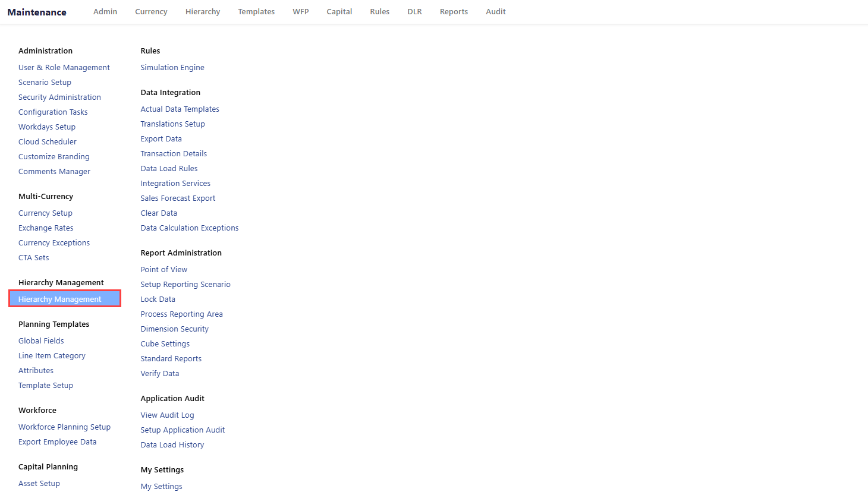This screenshot has width=868, height=492.
Task: Open Template Setup under Planning Templates
Action: pyautogui.click(x=46, y=385)
